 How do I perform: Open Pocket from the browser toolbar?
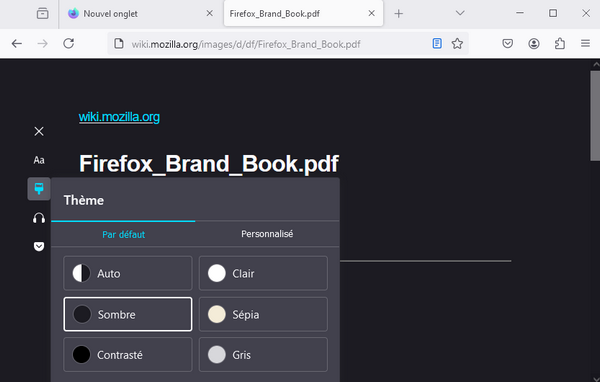(507, 44)
